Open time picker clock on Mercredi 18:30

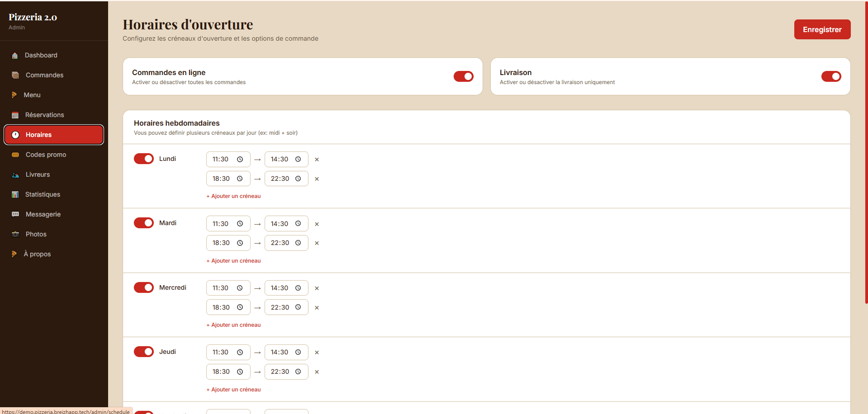click(x=240, y=307)
